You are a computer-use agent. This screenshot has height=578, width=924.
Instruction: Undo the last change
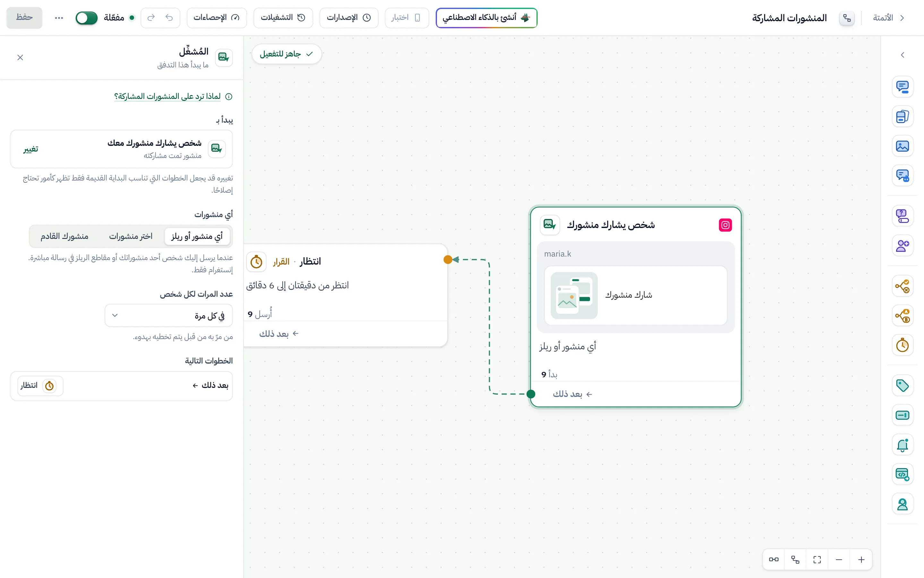click(169, 18)
